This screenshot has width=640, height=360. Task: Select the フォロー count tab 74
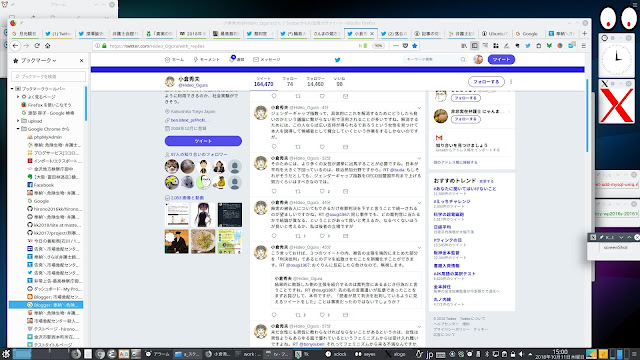pos(290,82)
